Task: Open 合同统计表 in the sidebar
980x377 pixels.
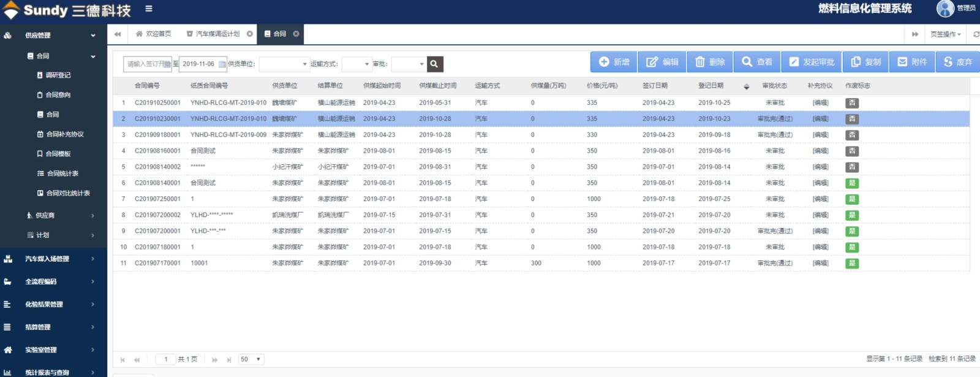Action: point(62,173)
